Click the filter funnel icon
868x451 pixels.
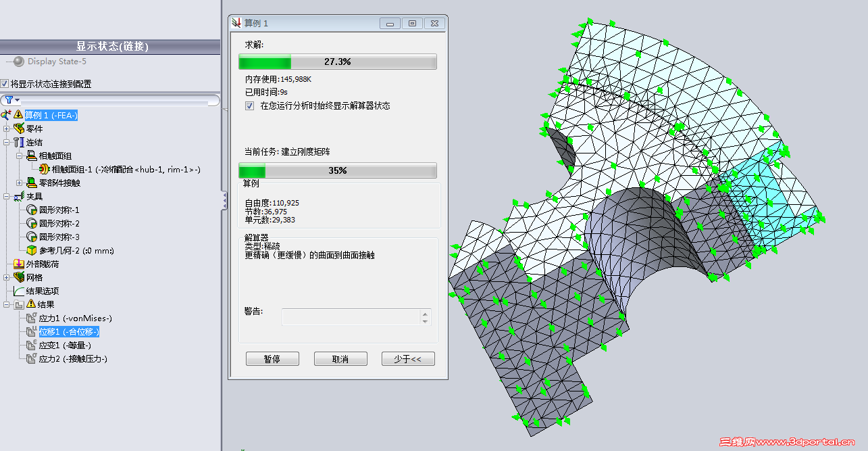click(x=9, y=100)
